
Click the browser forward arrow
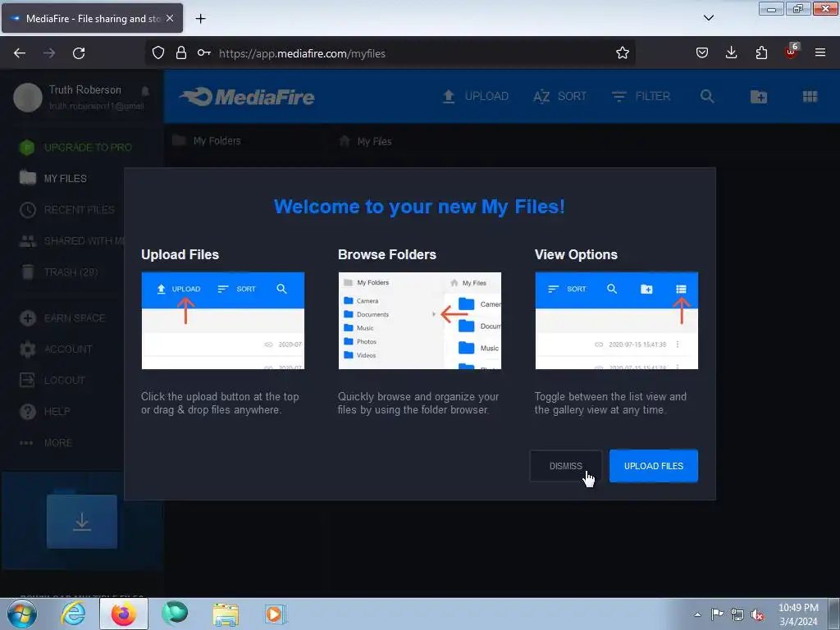coord(49,53)
